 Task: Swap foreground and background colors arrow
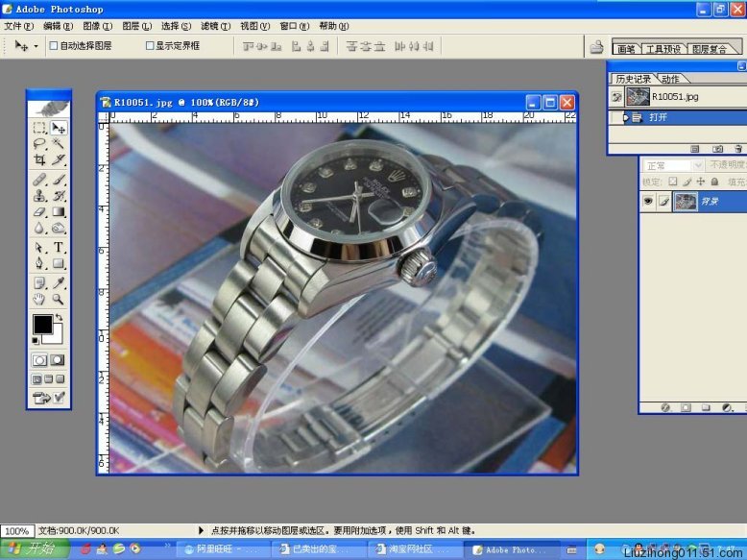[60, 317]
